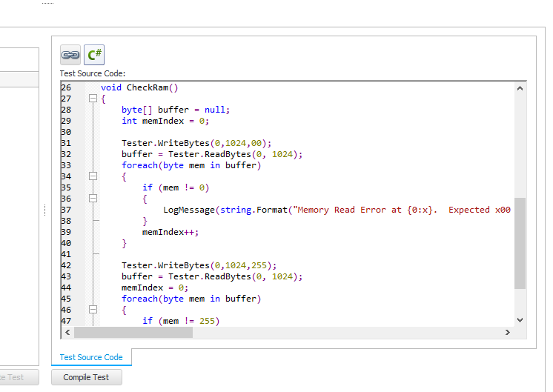Click the vertical scrollbar thumb in code editor
The height and width of the screenshot is (392, 553).
[519, 243]
